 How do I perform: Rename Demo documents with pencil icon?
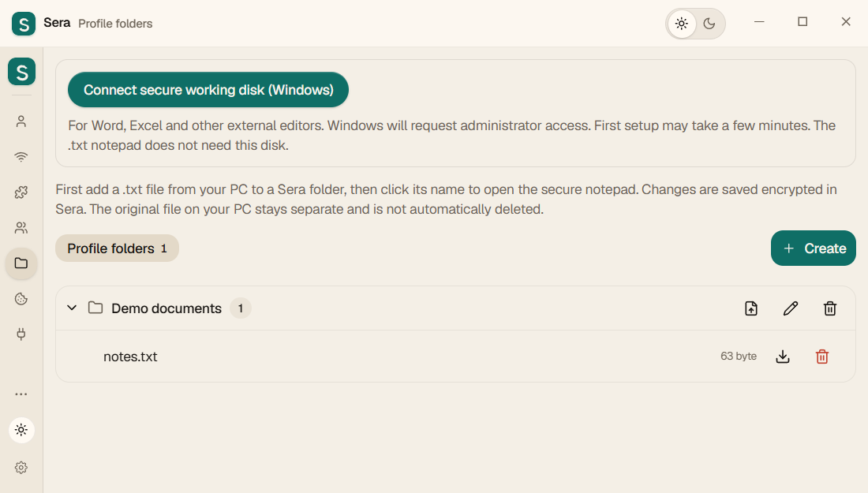click(791, 308)
